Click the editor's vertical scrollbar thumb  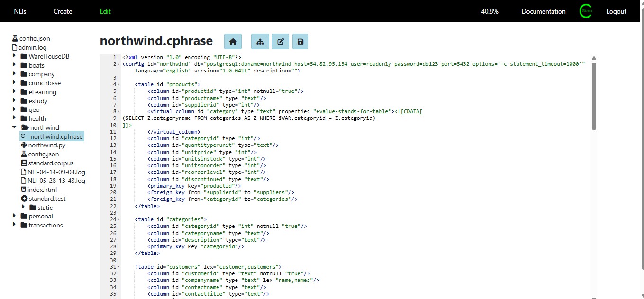click(593, 95)
